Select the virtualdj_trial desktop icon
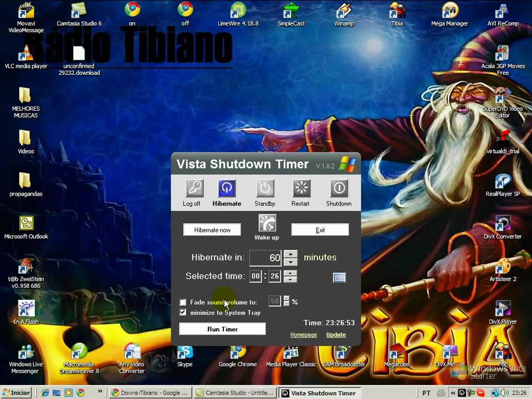Screen dimensions: 532x399 click(503, 142)
